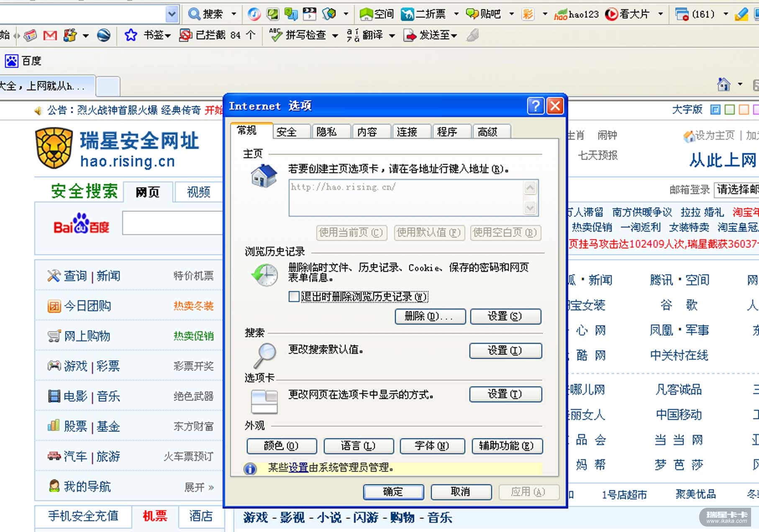Open the 贴吧 speech bubble icon
The height and width of the screenshot is (532, 759).
click(x=472, y=14)
